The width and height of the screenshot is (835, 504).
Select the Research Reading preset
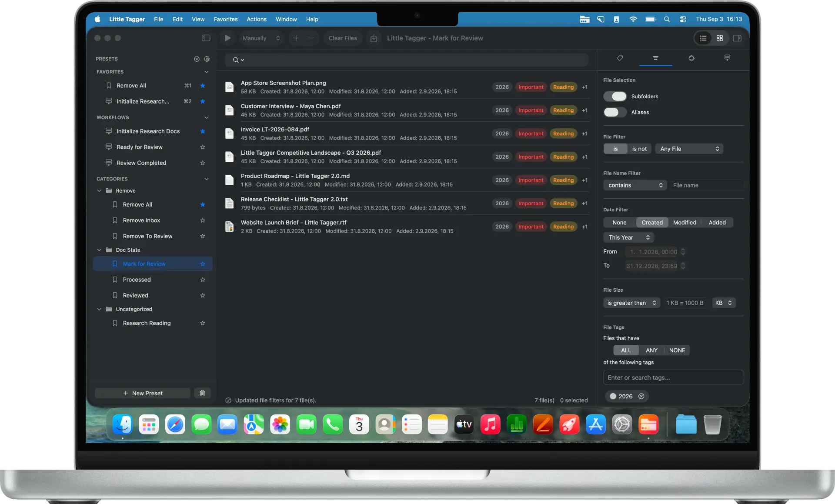point(153,323)
